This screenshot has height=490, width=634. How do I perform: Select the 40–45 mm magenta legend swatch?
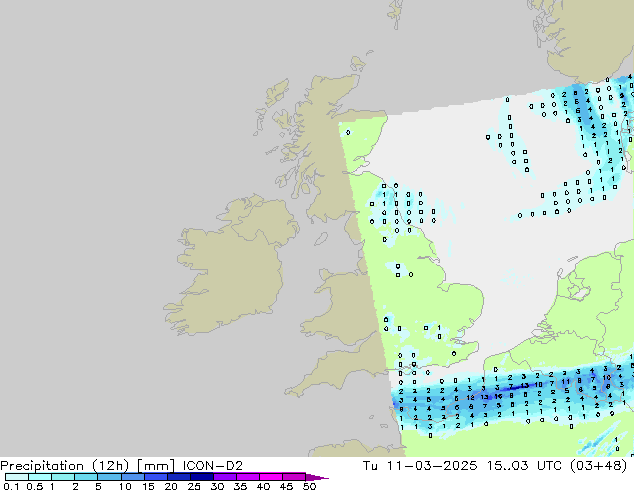point(271,477)
